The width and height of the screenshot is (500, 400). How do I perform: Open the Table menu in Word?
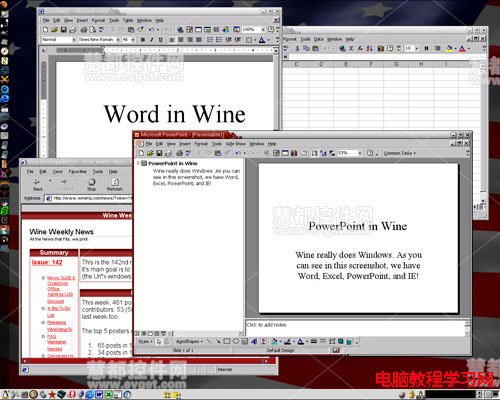(128, 20)
